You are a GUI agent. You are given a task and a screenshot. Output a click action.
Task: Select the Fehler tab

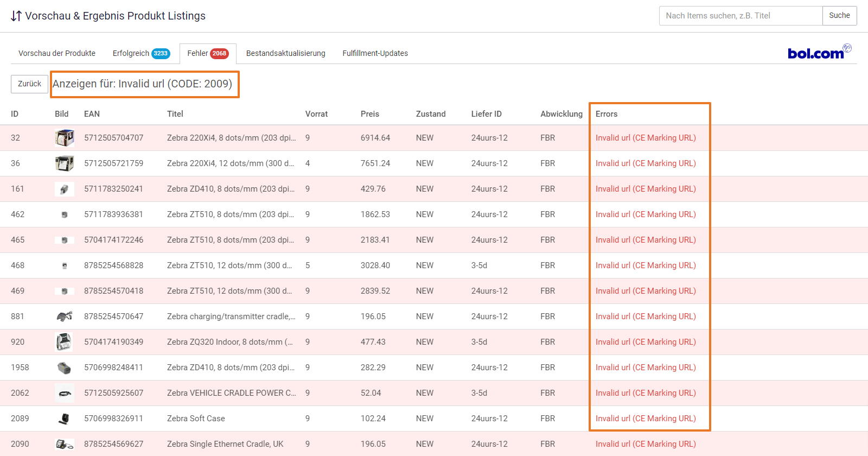208,53
